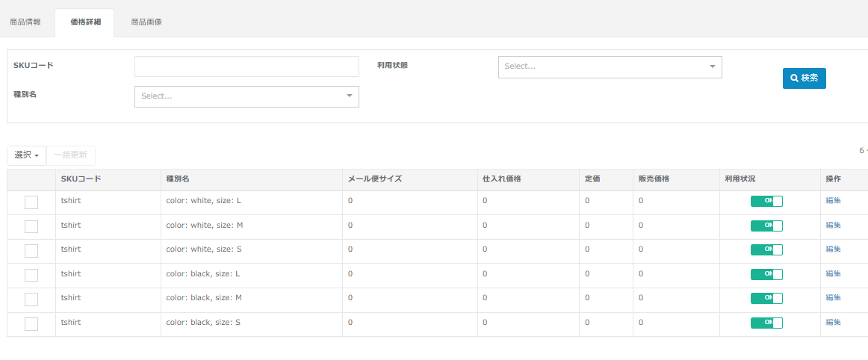Image resolution: width=868 pixels, height=360 pixels.
Task: Expand the 利用状態 dropdown
Action: 610,66
